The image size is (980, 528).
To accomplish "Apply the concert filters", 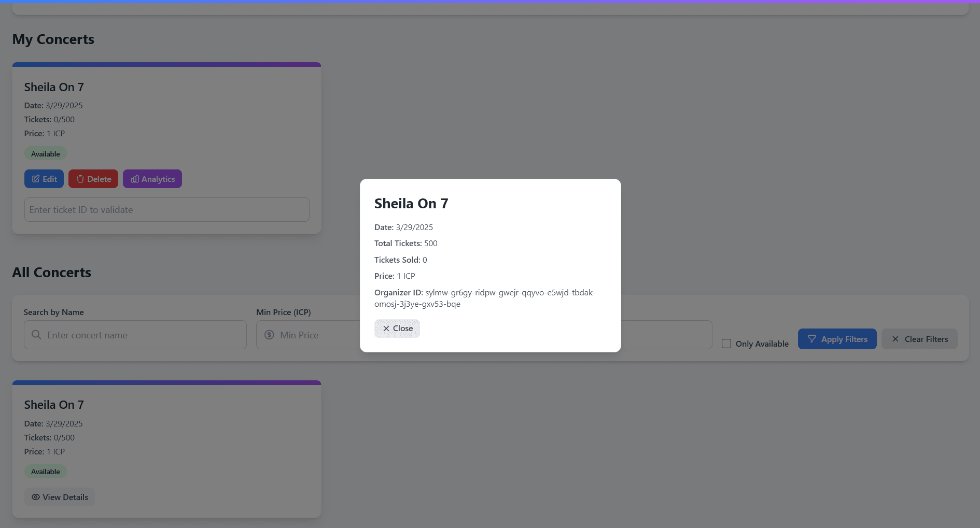I will click(x=837, y=339).
